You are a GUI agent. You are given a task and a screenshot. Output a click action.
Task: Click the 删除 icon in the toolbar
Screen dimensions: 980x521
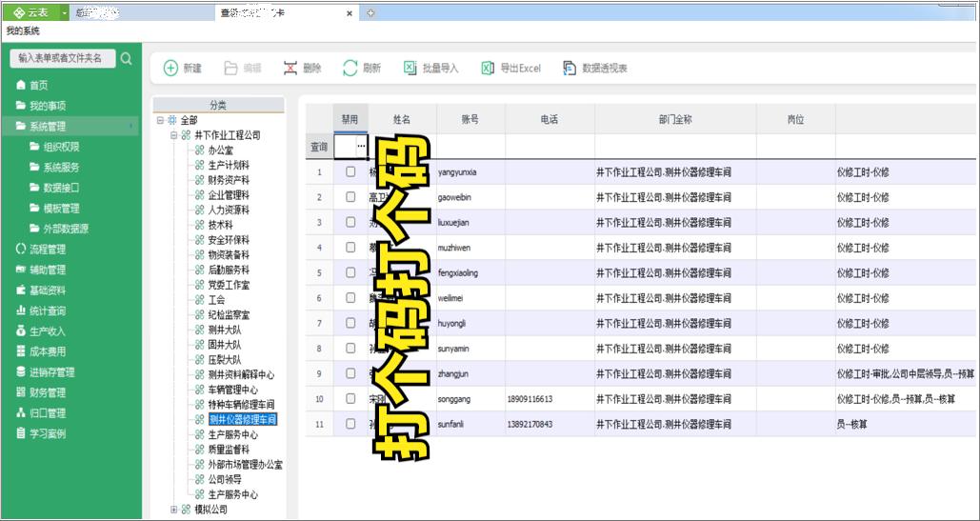[290, 68]
